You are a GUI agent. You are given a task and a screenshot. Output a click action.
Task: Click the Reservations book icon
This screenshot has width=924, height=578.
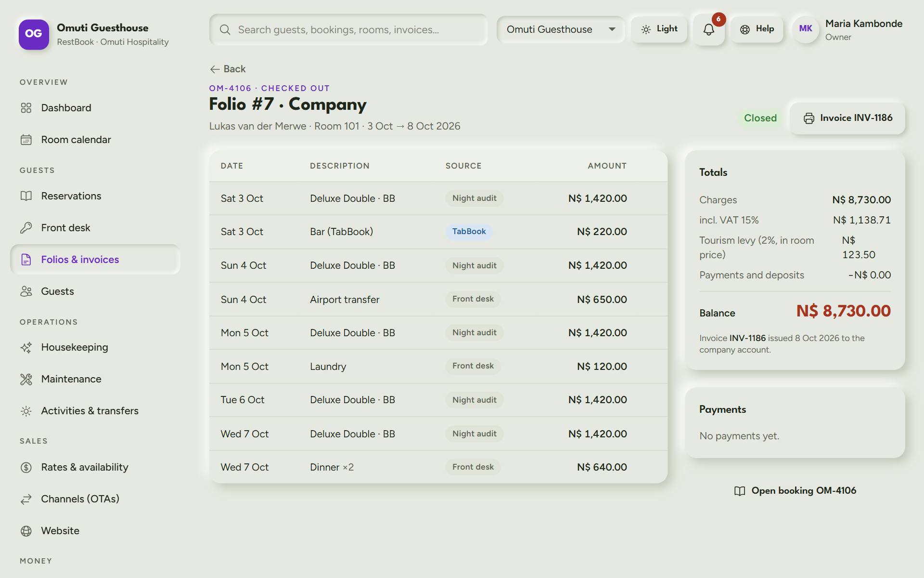coord(26,196)
